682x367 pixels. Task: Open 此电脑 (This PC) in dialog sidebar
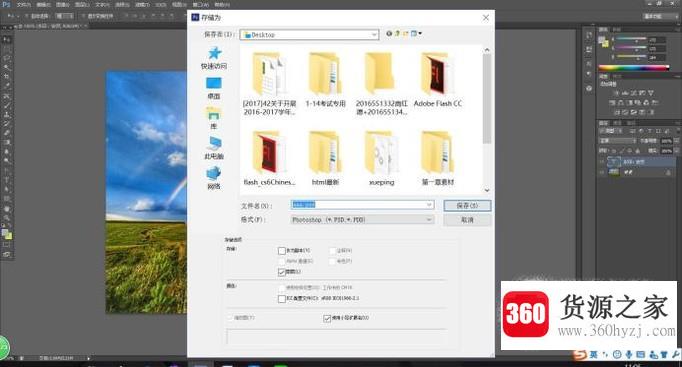[x=214, y=148]
